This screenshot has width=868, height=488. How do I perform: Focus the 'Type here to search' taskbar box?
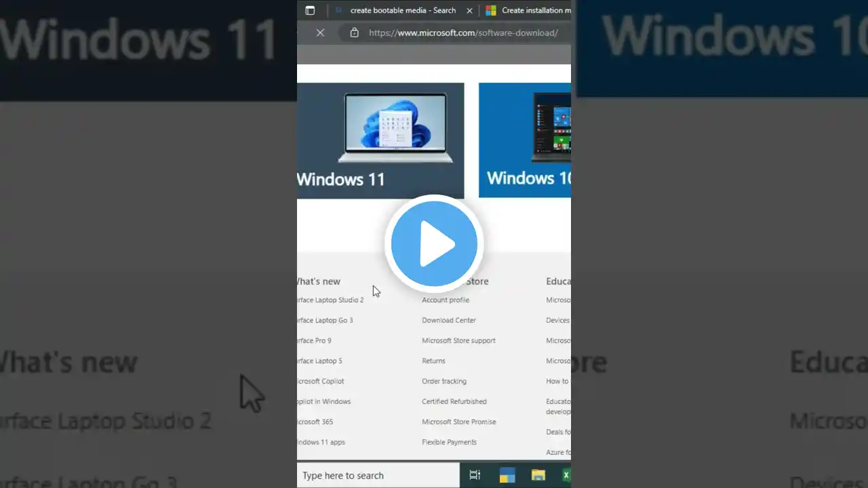(378, 475)
